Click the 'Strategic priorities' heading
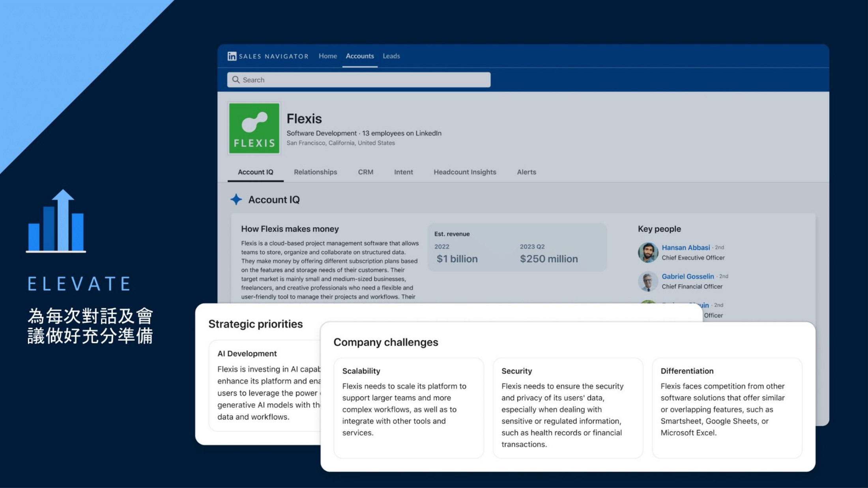 click(x=256, y=324)
